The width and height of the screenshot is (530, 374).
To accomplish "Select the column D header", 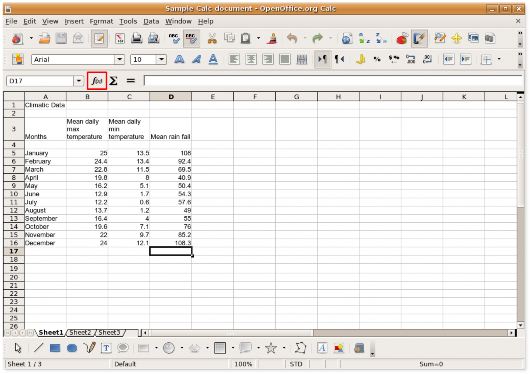I will pyautogui.click(x=171, y=97).
